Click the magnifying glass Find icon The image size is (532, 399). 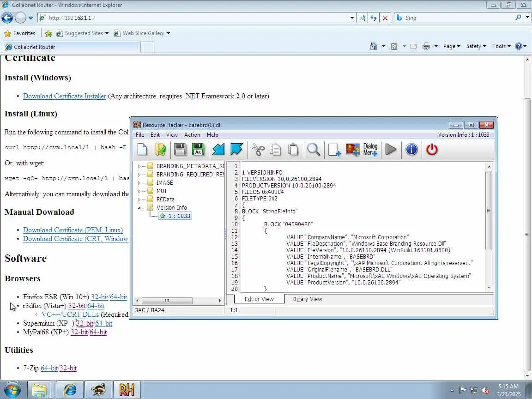314,149
